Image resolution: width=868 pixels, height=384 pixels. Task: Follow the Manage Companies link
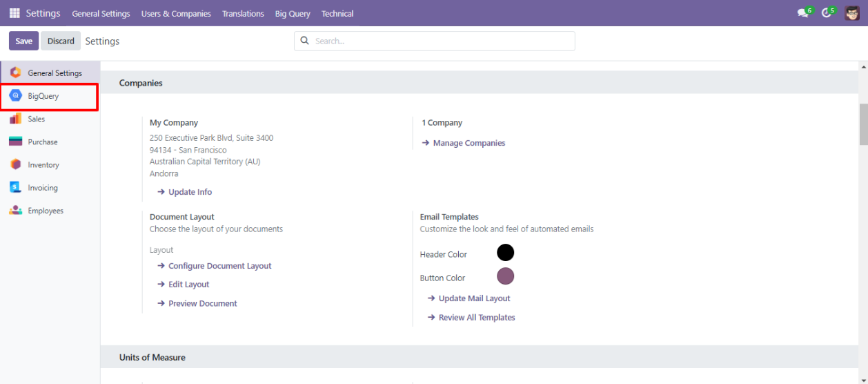pos(468,143)
